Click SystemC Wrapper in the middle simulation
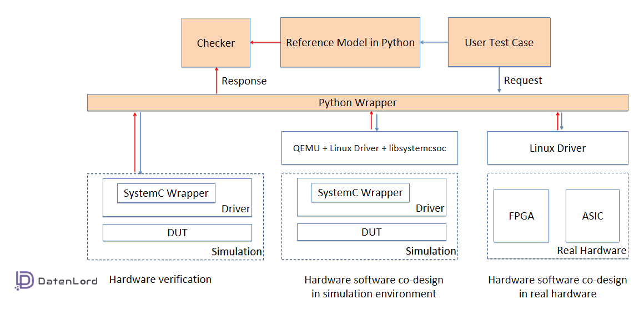Screen dimensions: 644x309 (360, 193)
